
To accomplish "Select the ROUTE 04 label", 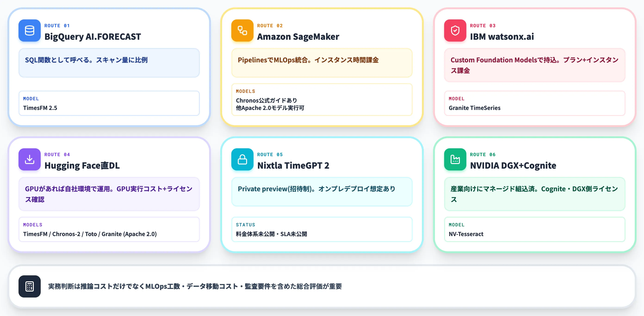I will tap(57, 155).
